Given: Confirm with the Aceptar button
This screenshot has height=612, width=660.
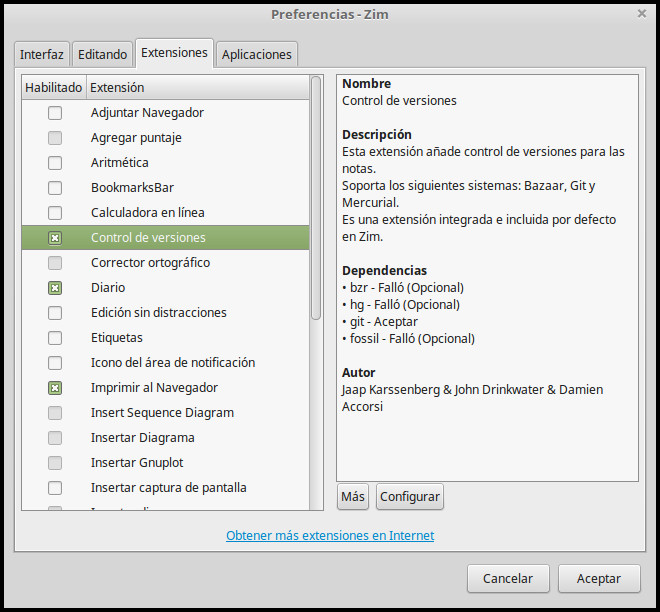Looking at the screenshot, I should point(599,578).
